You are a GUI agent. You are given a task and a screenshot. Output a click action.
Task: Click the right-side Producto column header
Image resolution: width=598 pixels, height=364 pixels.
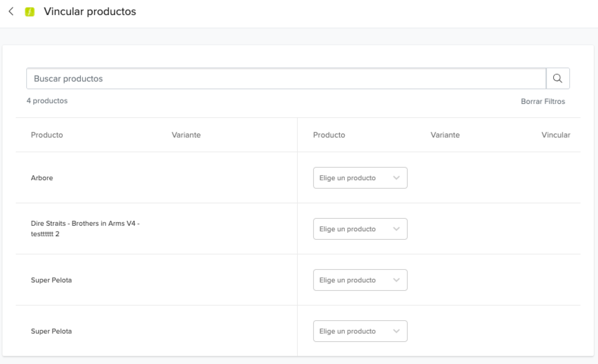[329, 135]
